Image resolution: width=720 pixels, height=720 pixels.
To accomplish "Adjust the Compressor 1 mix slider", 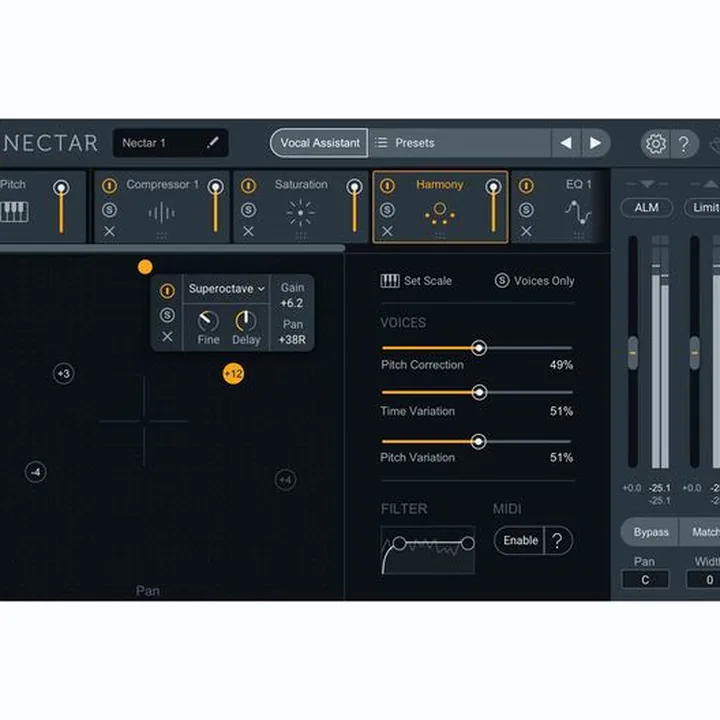I will point(215,207).
